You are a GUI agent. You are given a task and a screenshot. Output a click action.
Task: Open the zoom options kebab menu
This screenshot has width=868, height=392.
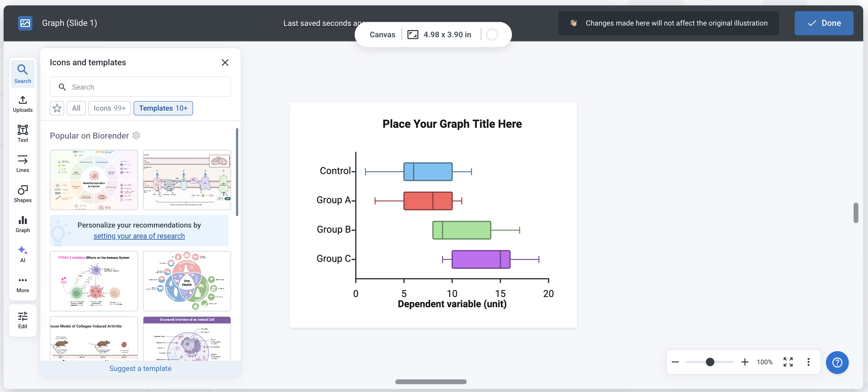(x=808, y=362)
